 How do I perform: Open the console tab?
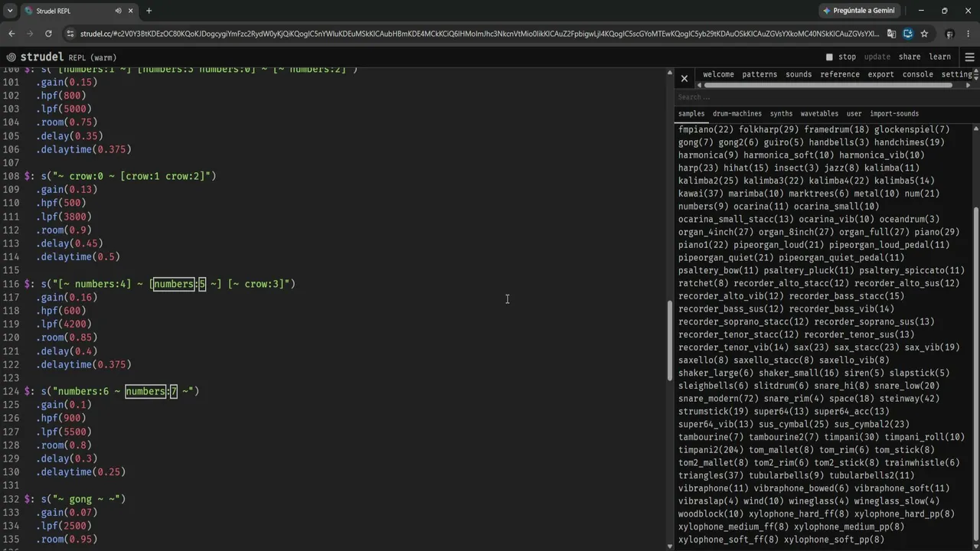point(917,74)
